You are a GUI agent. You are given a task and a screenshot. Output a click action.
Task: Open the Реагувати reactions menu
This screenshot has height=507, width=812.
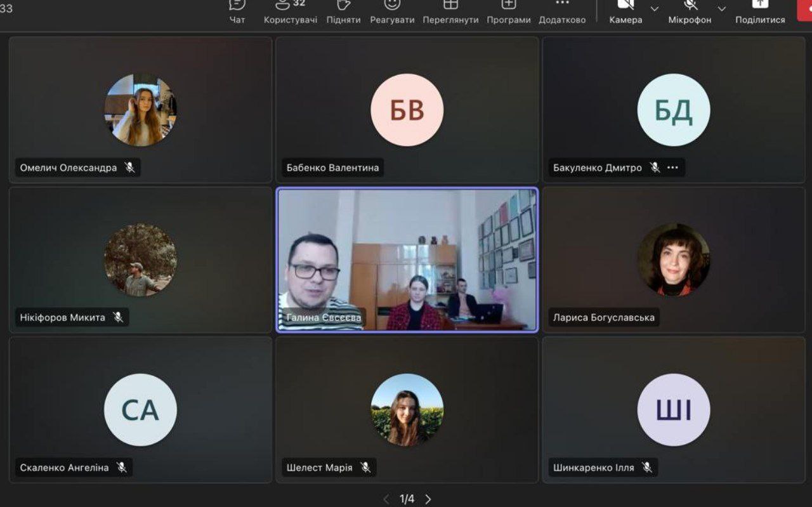[392, 11]
